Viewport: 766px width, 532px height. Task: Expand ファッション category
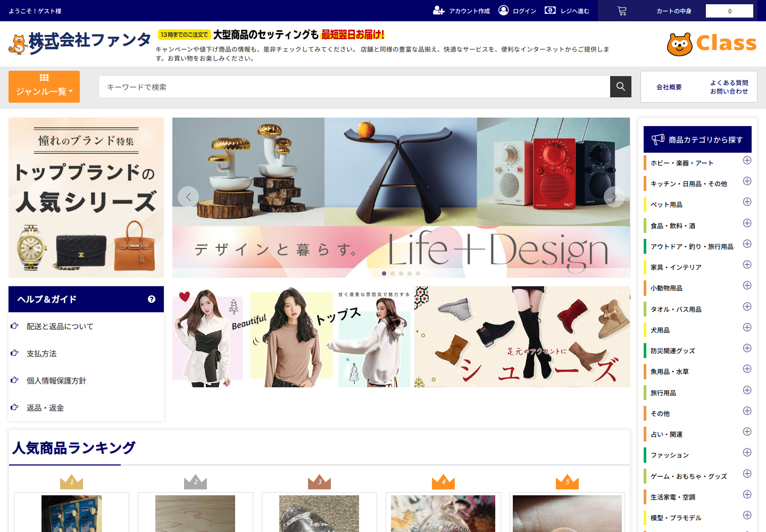point(747,452)
